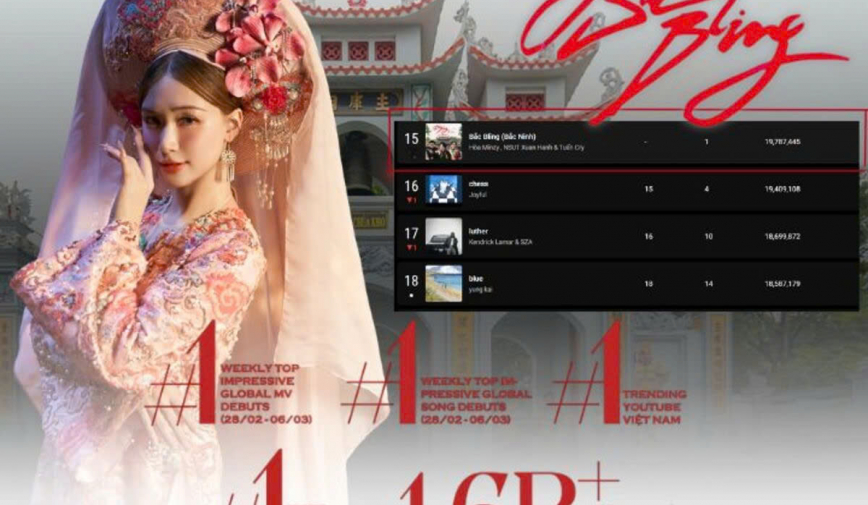Click the view count 19,409,108
This screenshot has height=505, width=868.
pyautogui.click(x=782, y=189)
